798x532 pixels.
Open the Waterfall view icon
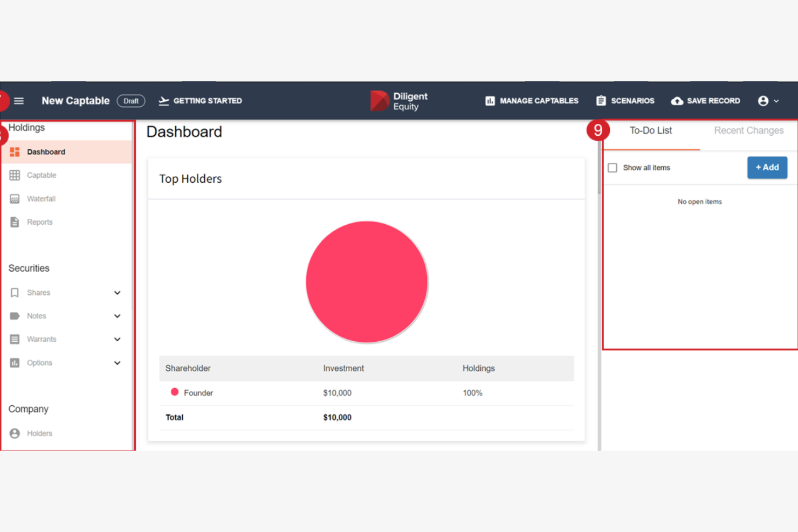point(15,198)
